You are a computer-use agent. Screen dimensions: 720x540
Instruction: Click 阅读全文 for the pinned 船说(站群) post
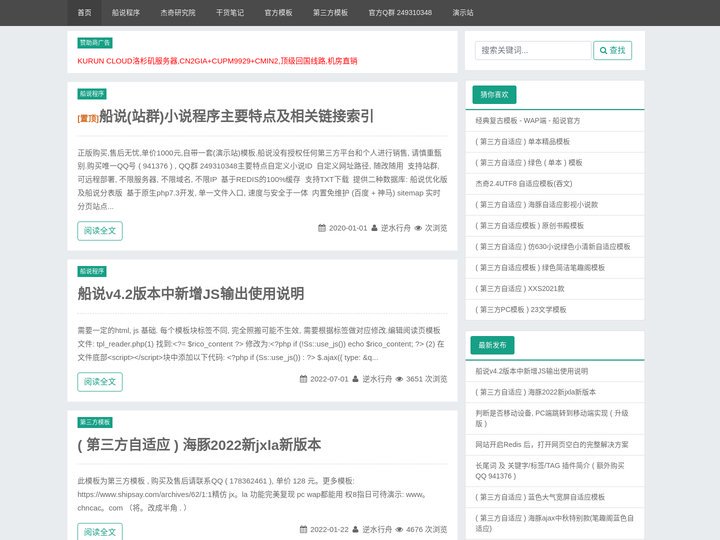100,231
